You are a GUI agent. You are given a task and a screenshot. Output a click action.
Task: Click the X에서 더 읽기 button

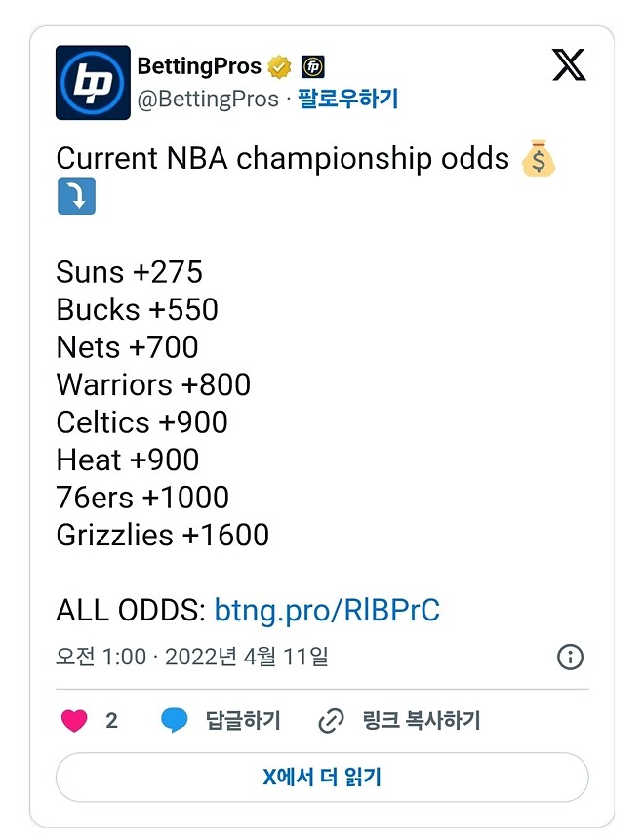point(322,777)
